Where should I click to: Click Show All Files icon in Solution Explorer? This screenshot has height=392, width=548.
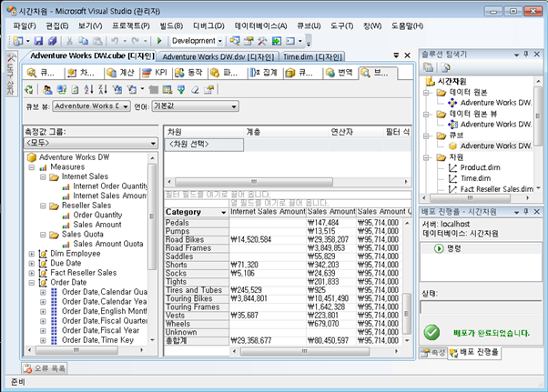pyautogui.click(x=429, y=67)
